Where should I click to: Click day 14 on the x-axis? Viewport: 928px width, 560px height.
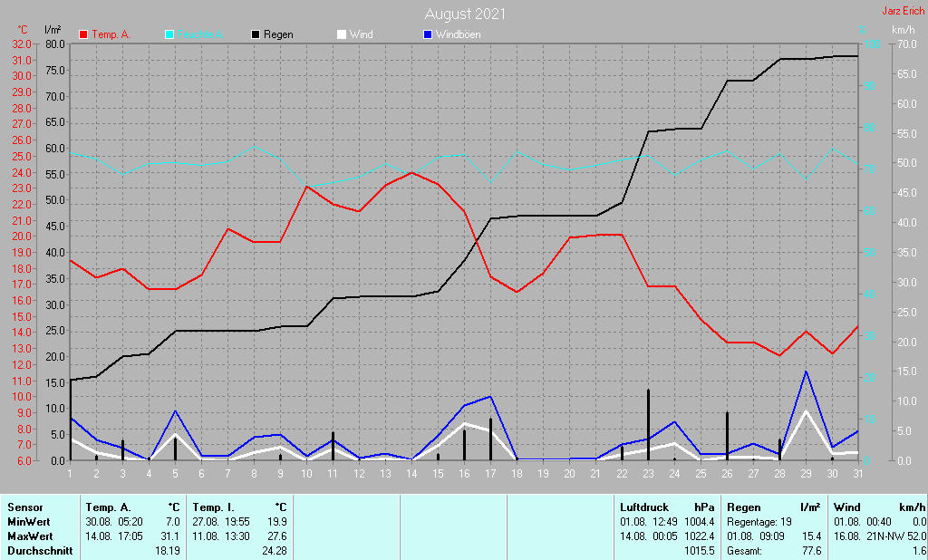(x=411, y=473)
